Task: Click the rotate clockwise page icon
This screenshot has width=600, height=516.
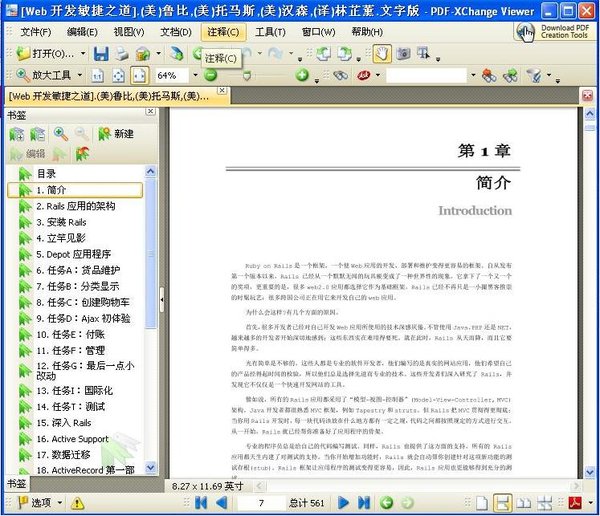Action: (344, 54)
